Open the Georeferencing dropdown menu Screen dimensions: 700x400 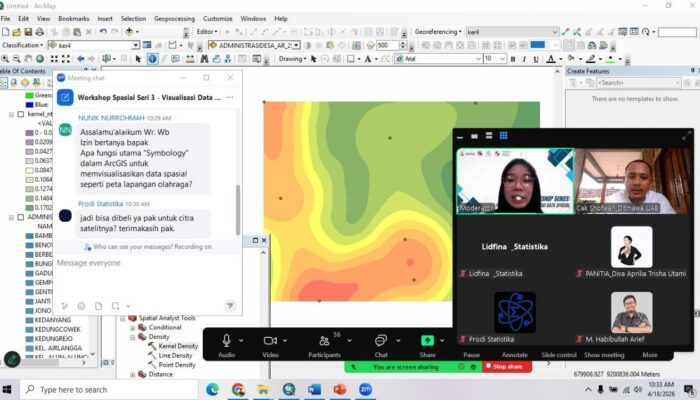click(438, 32)
